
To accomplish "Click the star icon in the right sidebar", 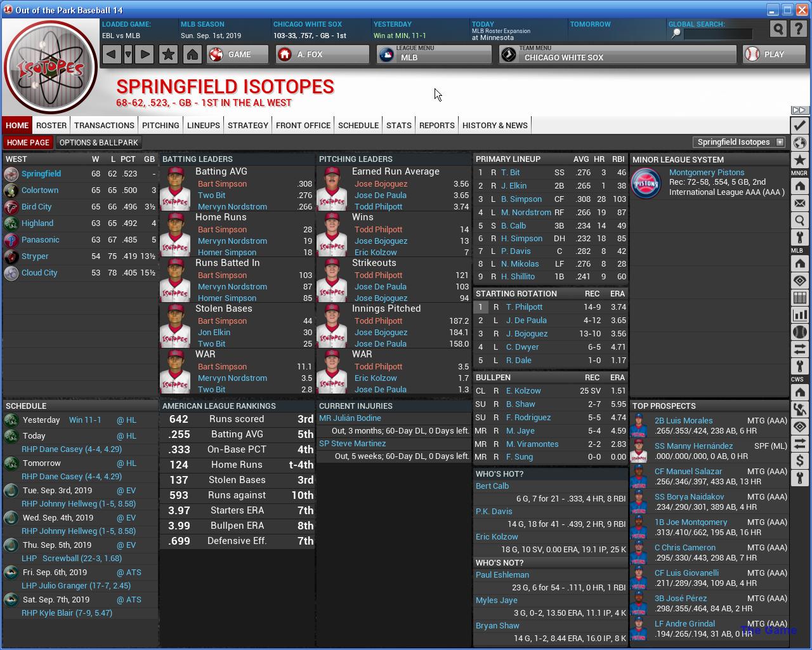I will pyautogui.click(x=799, y=160).
